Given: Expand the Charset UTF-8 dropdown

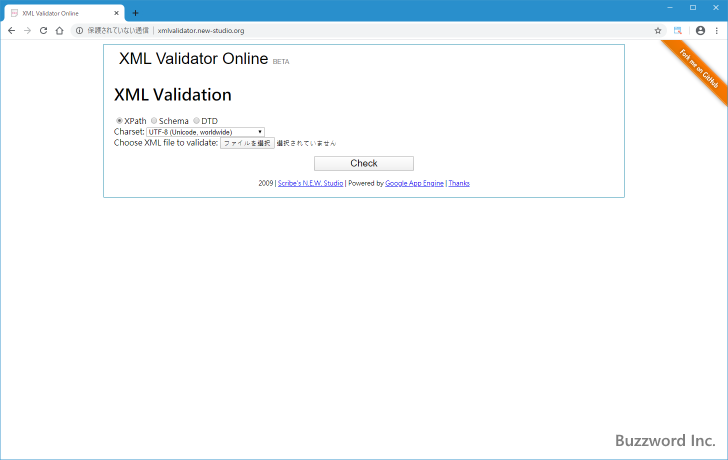Looking at the screenshot, I should click(205, 132).
